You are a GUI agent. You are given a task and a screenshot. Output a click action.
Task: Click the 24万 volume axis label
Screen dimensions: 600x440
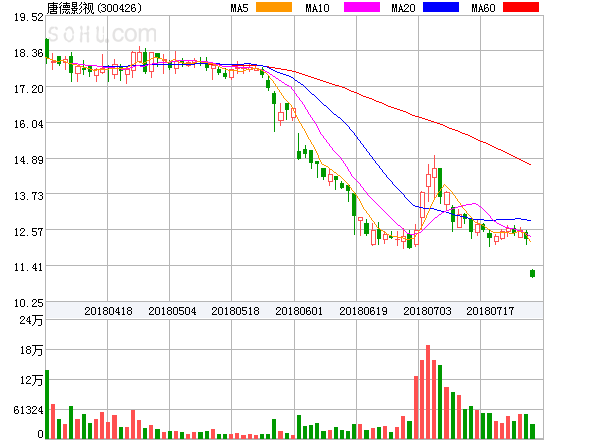(x=31, y=320)
